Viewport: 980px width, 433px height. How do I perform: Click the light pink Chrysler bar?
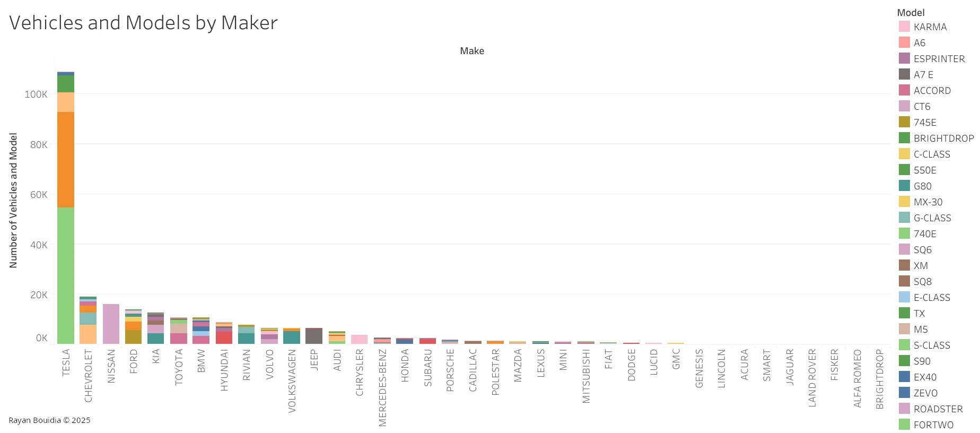coord(359,339)
